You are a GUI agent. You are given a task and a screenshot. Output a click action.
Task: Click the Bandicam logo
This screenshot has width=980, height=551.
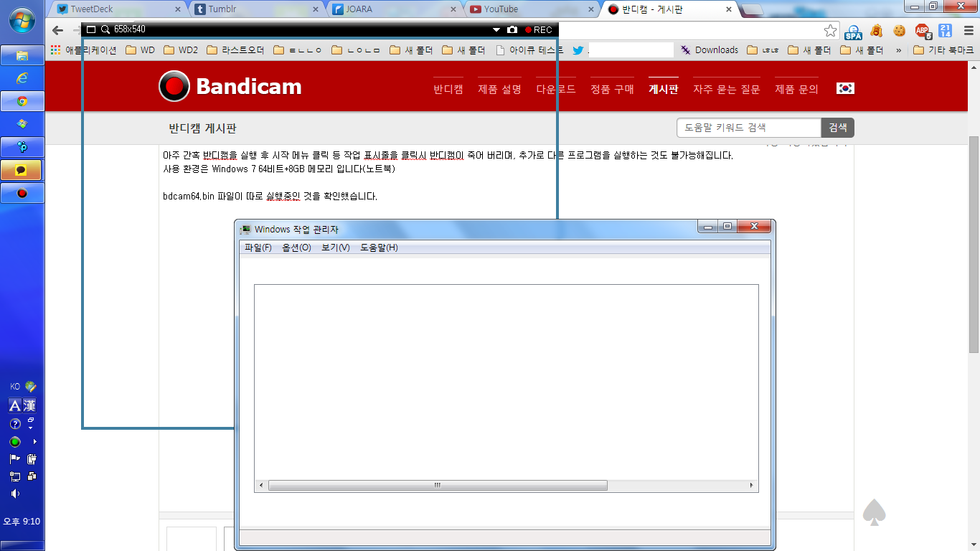click(230, 86)
